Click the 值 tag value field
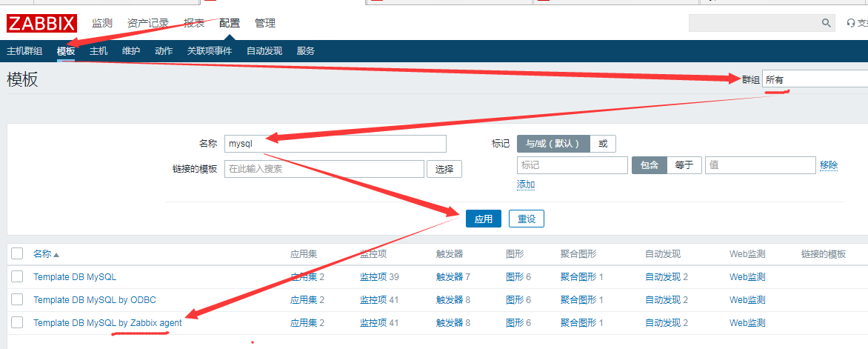 click(760, 165)
